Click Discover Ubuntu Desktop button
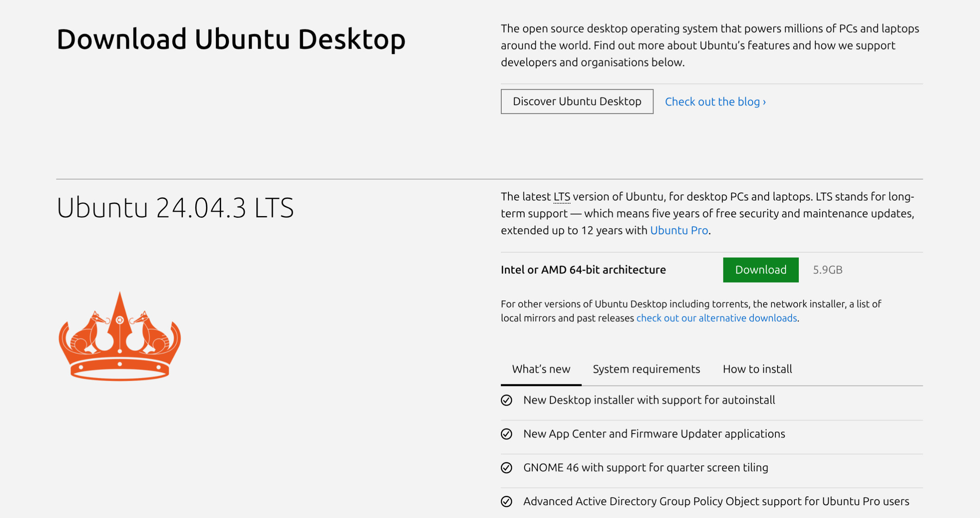The image size is (980, 518). pos(577,101)
